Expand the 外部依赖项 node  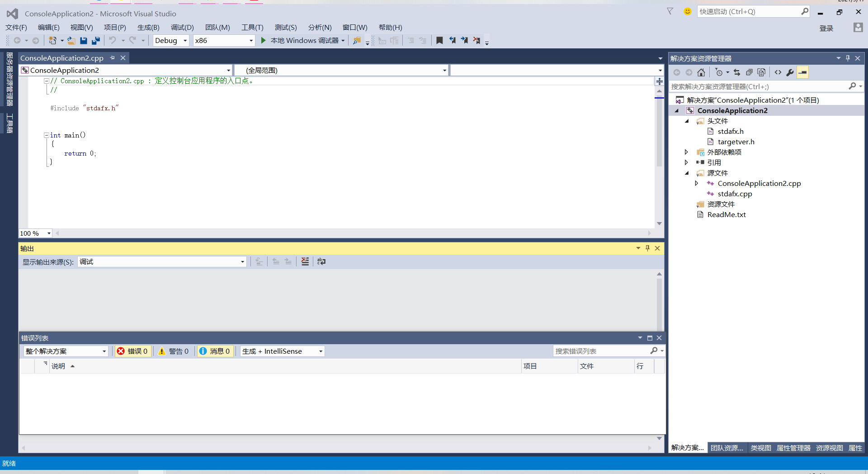coord(687,152)
